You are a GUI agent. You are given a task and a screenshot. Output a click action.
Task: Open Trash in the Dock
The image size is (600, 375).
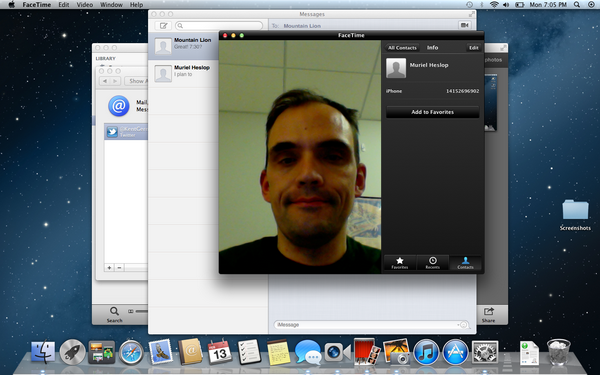click(x=558, y=352)
